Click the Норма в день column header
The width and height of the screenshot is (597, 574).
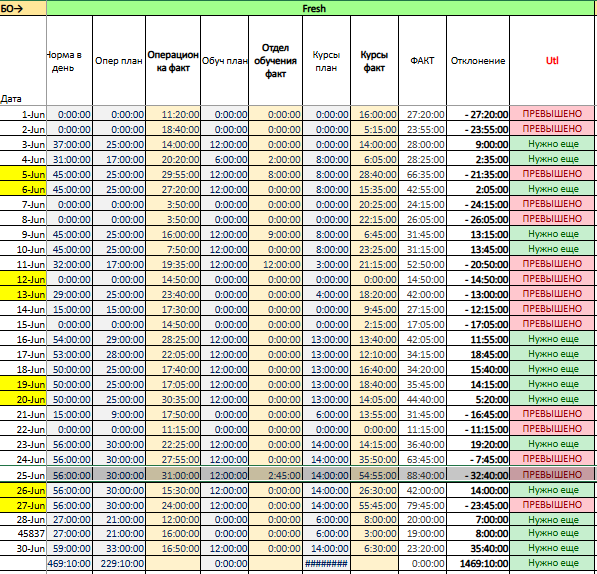pyautogui.click(x=69, y=61)
